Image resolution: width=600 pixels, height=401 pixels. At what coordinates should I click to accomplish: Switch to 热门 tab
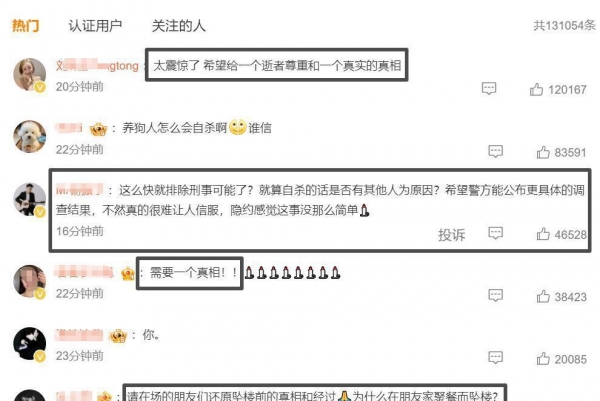click(x=25, y=26)
